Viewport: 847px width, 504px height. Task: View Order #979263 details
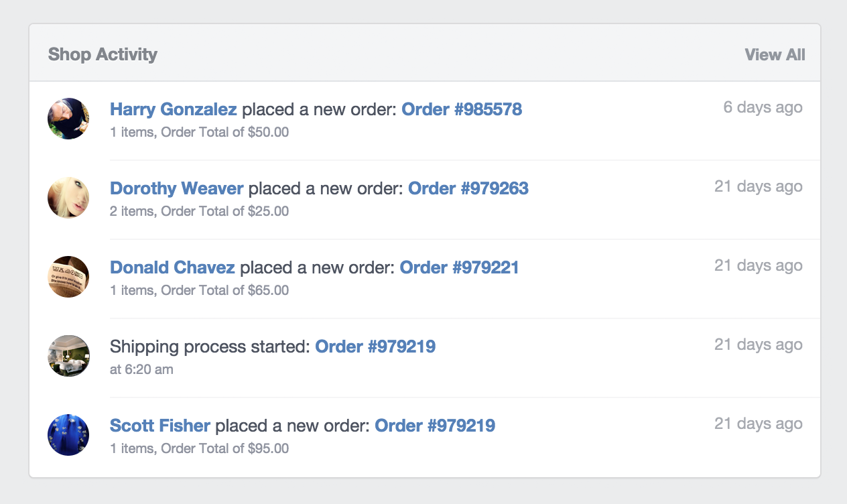(x=468, y=188)
